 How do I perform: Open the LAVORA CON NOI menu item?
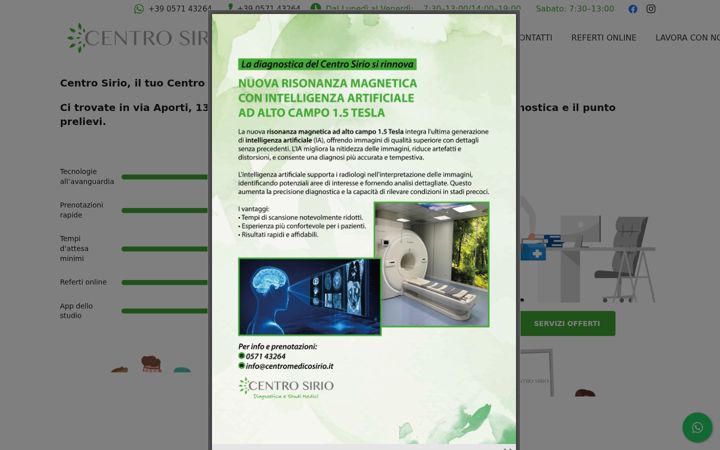pos(687,38)
